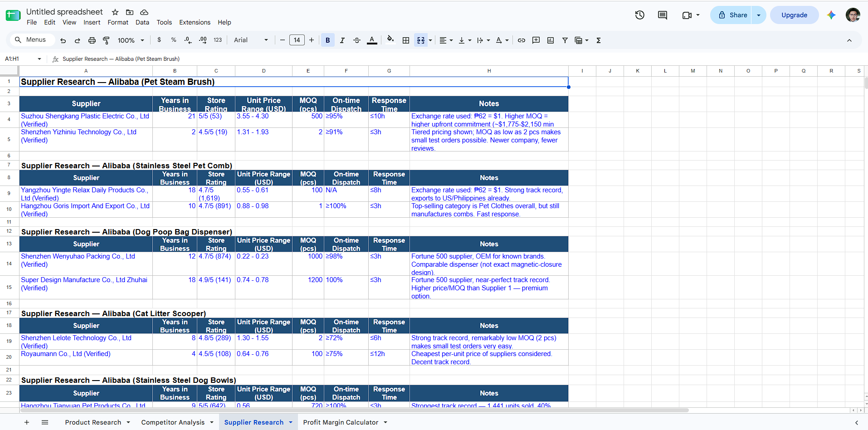Click the borders icon
Viewport: 868px width, 430px height.
(x=406, y=40)
